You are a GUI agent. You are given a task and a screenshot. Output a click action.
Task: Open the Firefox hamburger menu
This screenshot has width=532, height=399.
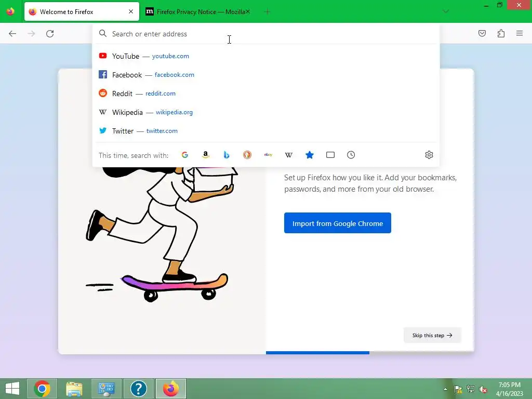[520, 33]
